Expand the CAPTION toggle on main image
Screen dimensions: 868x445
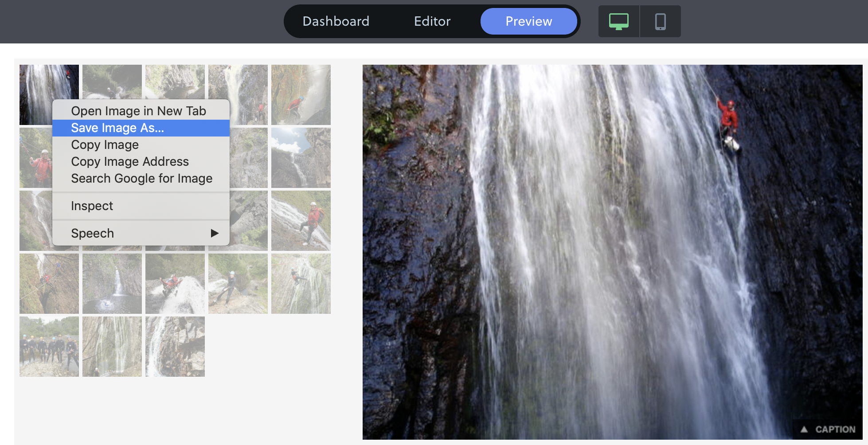coord(828,429)
